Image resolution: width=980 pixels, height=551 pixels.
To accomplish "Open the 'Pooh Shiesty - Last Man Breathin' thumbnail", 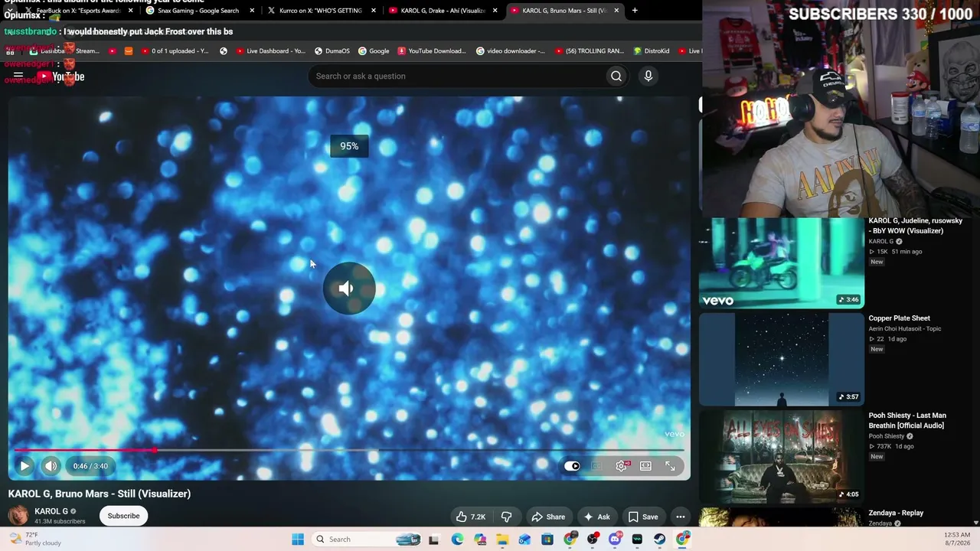I will [781, 457].
